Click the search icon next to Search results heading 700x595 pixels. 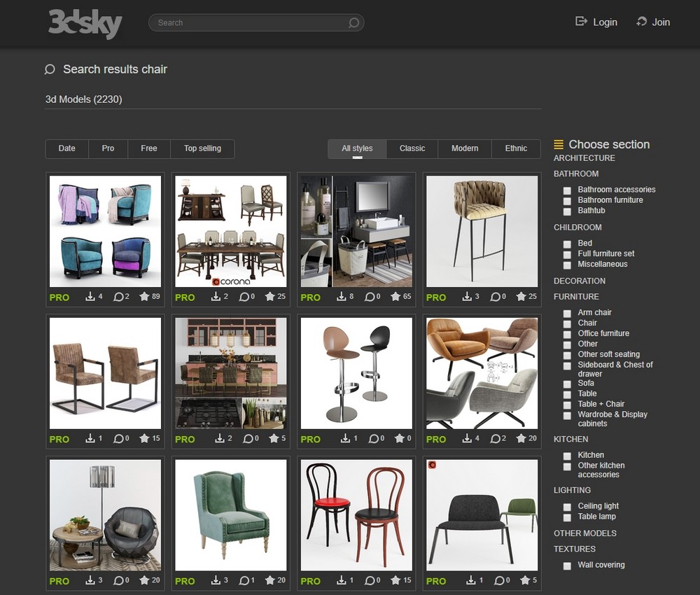click(50, 69)
